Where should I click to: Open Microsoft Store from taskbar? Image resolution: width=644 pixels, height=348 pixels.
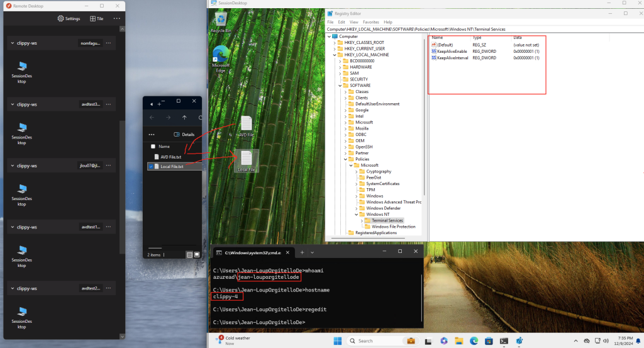click(x=489, y=340)
